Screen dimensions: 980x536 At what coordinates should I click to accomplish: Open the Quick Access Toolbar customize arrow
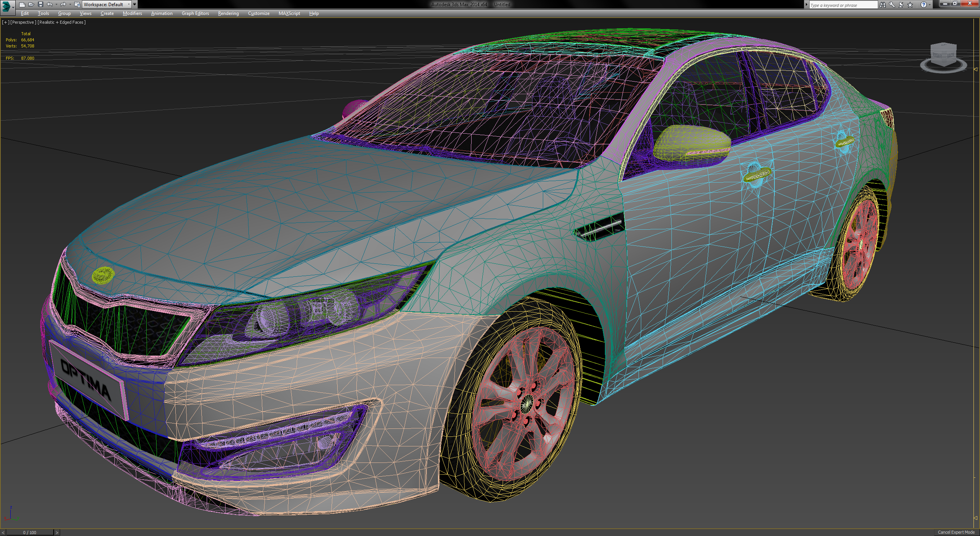(x=134, y=5)
